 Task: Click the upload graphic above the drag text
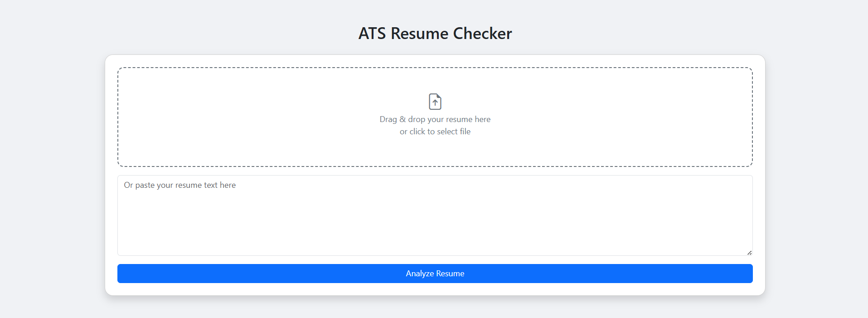(435, 102)
